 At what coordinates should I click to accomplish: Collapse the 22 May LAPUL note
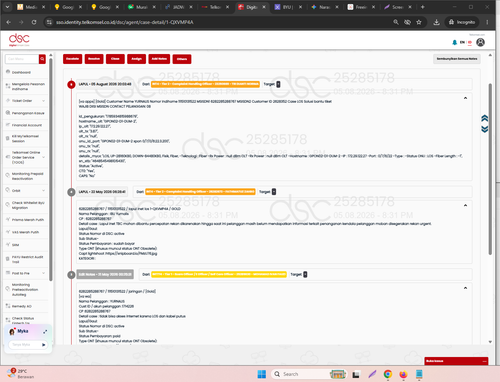pos(465,205)
